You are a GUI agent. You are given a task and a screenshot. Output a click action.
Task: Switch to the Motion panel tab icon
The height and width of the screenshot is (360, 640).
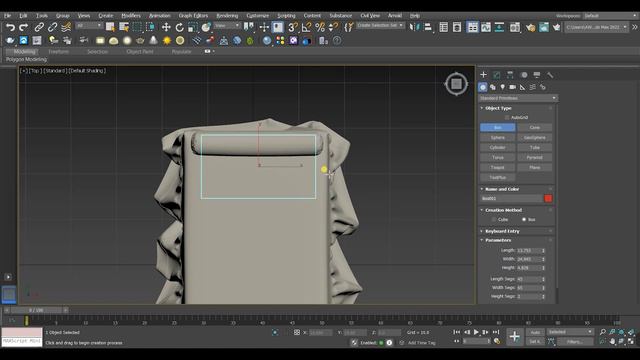pos(524,75)
